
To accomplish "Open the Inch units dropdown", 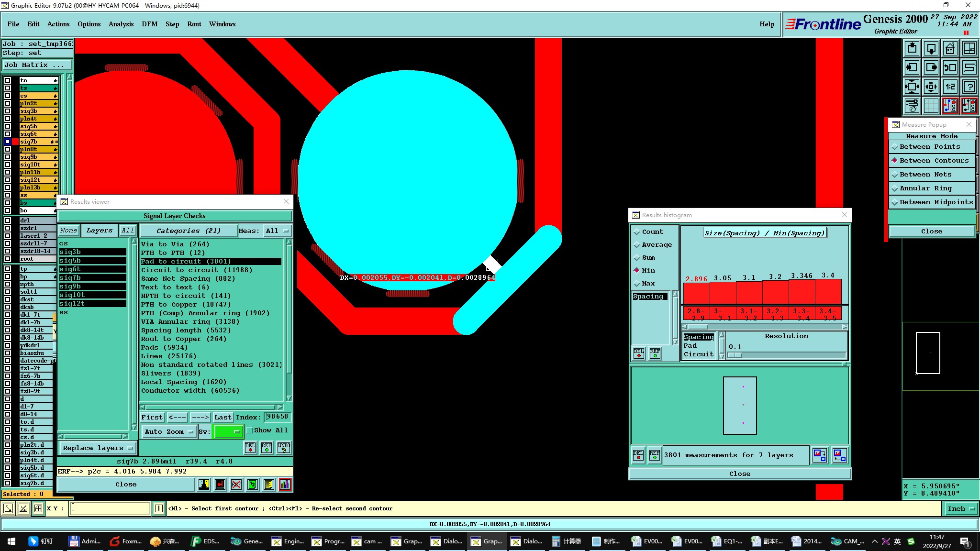I will point(961,508).
